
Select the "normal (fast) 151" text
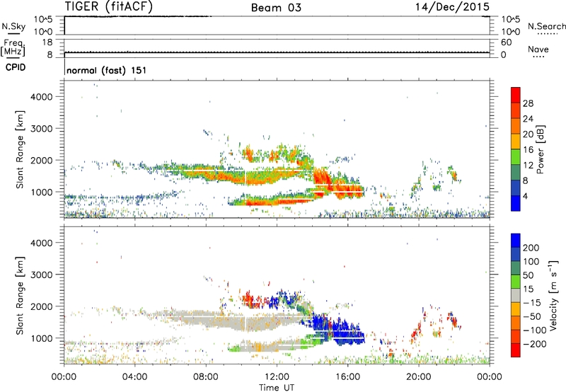(x=107, y=70)
